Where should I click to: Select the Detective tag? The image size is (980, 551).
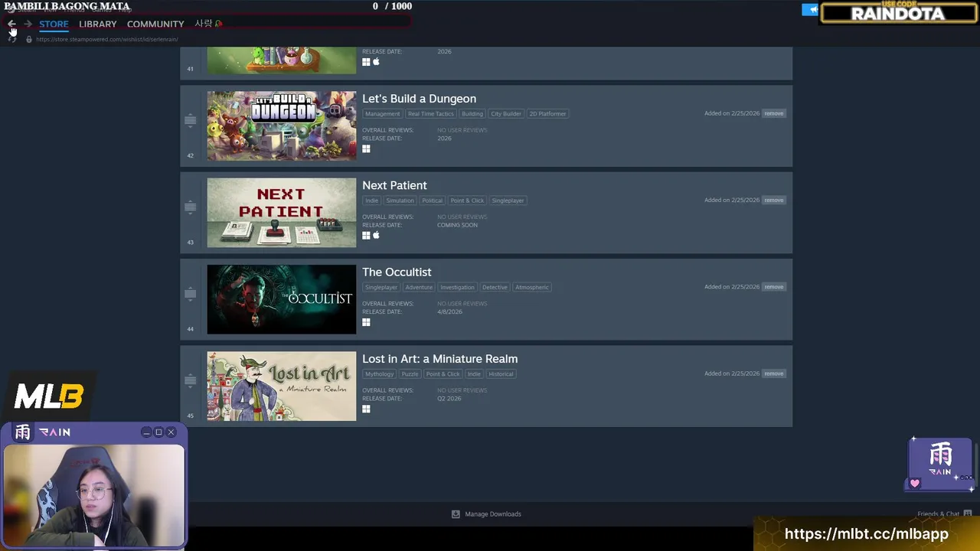pyautogui.click(x=495, y=287)
